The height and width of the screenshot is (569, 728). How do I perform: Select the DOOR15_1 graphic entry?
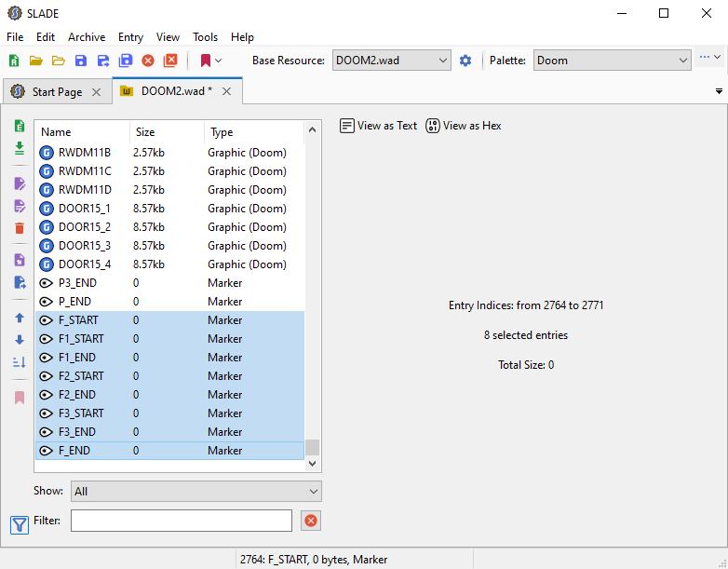click(84, 209)
